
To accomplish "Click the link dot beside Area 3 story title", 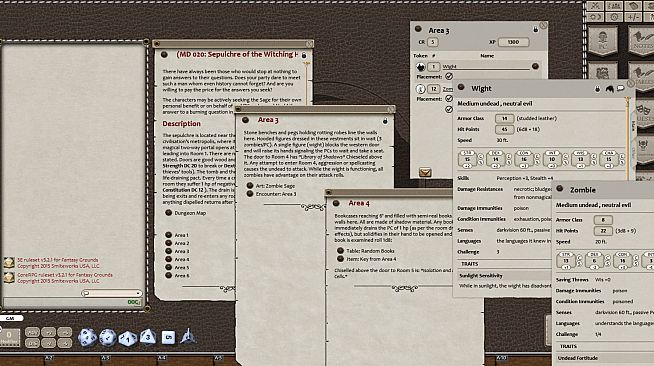I will pyautogui.click(x=245, y=120).
